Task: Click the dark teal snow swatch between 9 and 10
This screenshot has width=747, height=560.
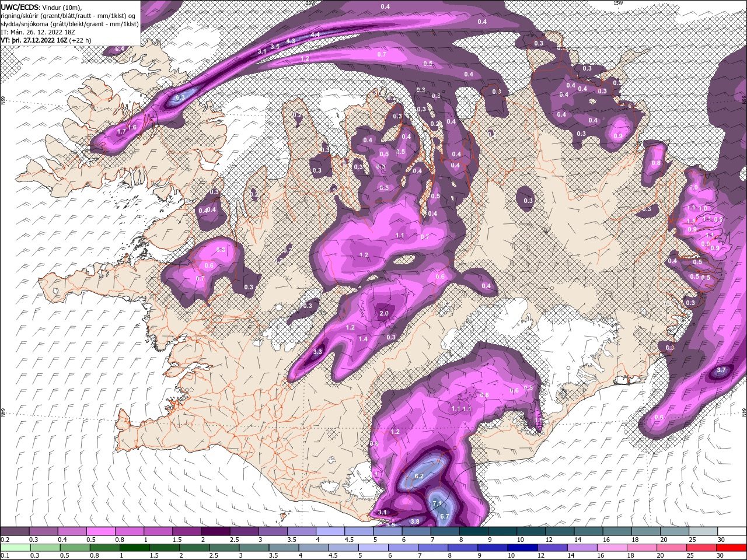Action: tap(502, 531)
